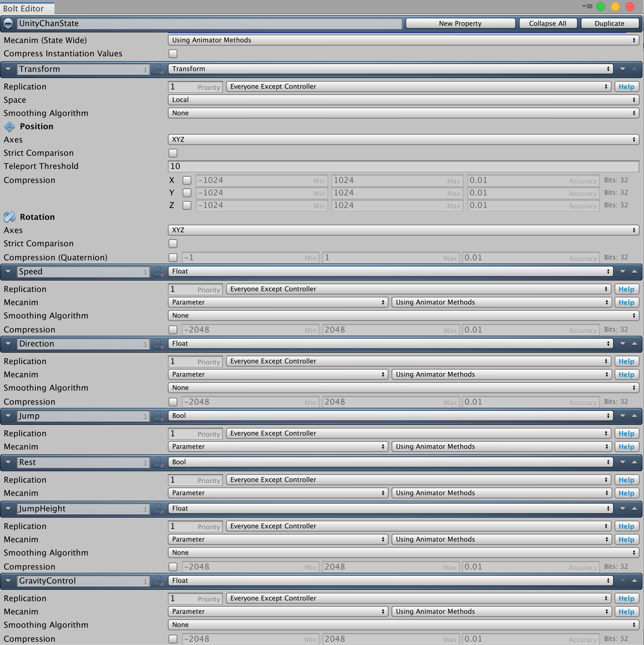Move Rest property down with arrow icon
This screenshot has height=645, width=644.
coord(623,462)
